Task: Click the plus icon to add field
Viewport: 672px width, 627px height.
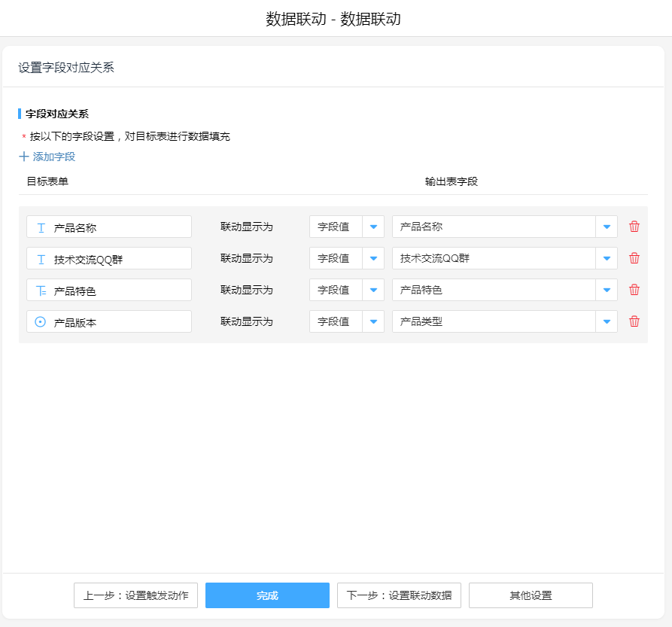Action: click(x=24, y=157)
